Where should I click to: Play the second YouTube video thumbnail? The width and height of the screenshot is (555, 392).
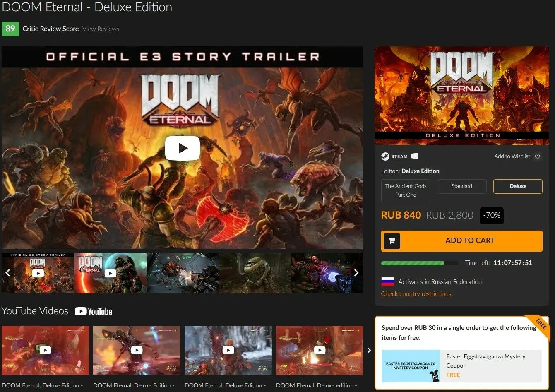[137, 350]
